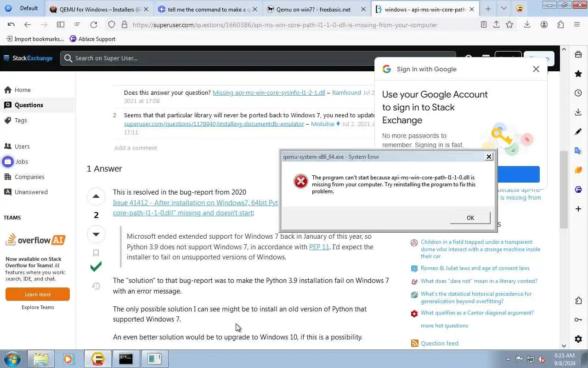Switch to 'tell me the command' tab

[x=208, y=9]
